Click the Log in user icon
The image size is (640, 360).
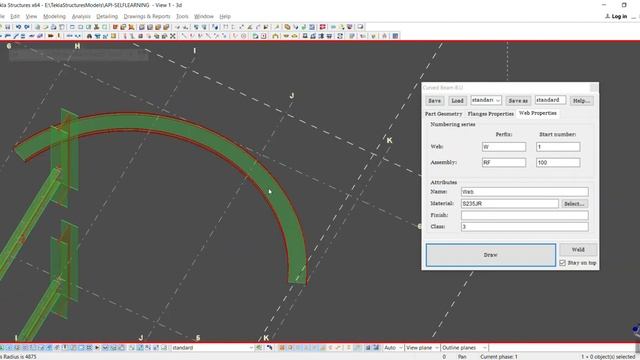(607, 16)
